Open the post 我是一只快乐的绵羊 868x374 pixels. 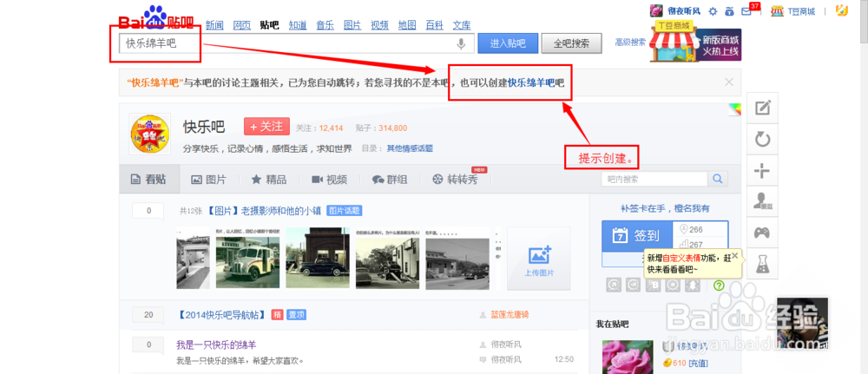pyautogui.click(x=216, y=344)
